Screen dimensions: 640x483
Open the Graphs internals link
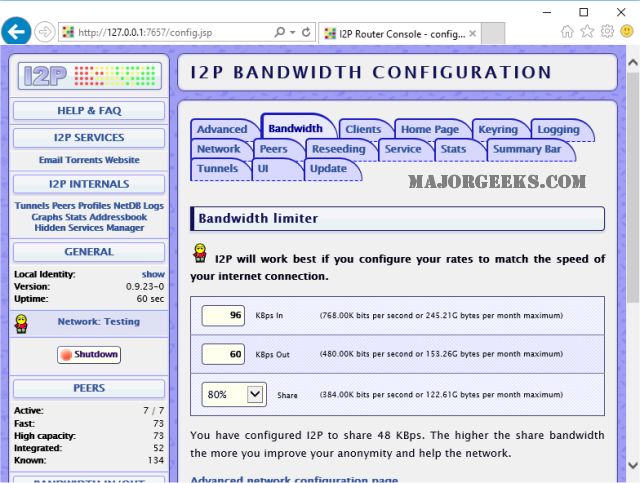pyautogui.click(x=47, y=217)
